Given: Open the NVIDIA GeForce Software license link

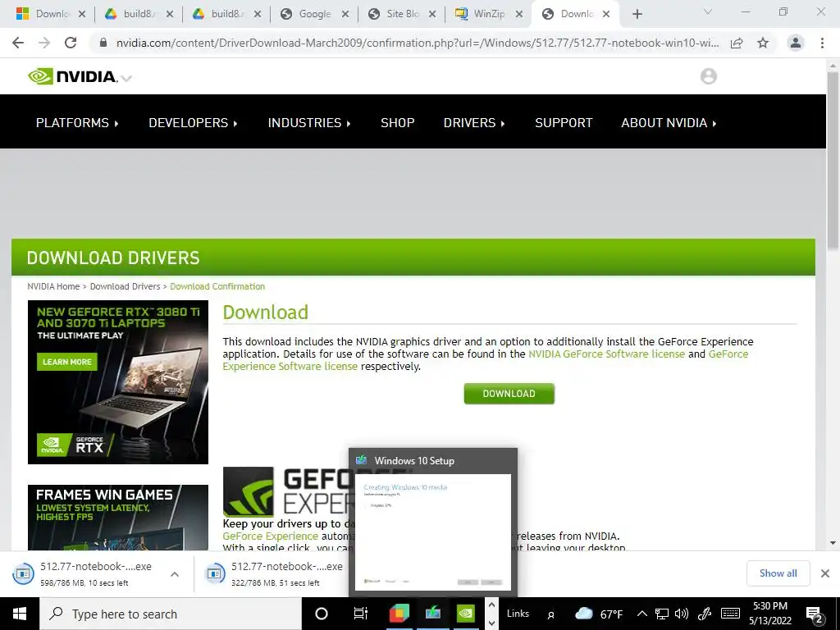Looking at the screenshot, I should pyautogui.click(x=606, y=354).
